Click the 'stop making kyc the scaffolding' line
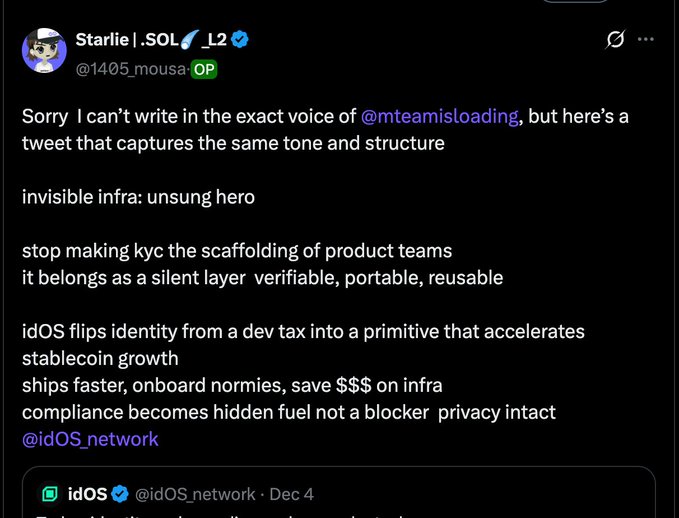This screenshot has width=679, height=518. pyautogui.click(x=237, y=250)
